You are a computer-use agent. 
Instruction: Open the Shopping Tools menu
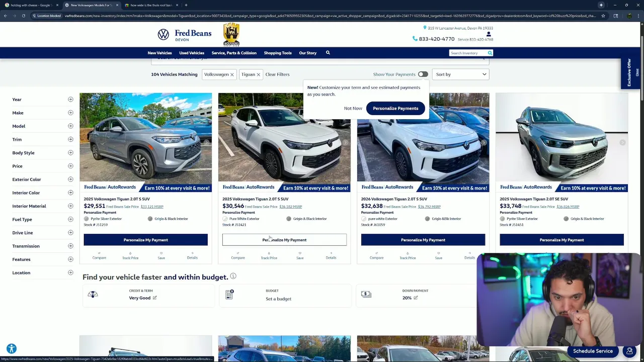click(x=278, y=53)
